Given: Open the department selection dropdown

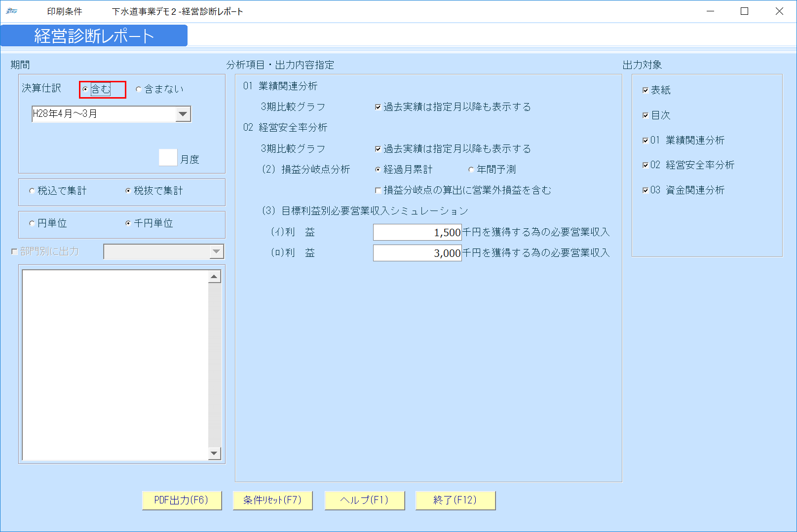Looking at the screenshot, I should (217, 251).
